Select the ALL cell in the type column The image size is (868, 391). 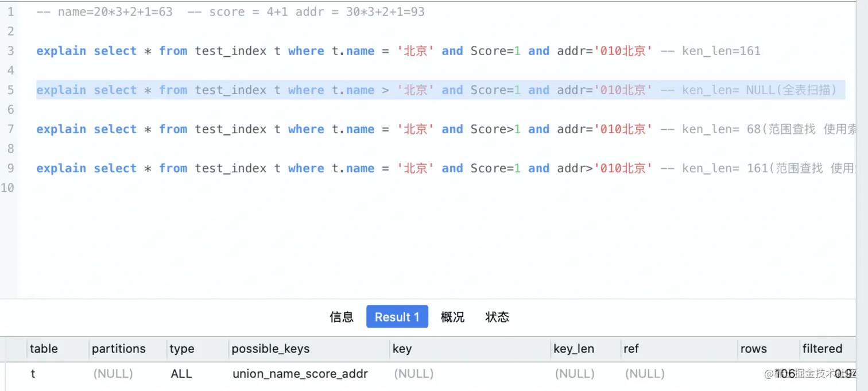[x=181, y=374]
